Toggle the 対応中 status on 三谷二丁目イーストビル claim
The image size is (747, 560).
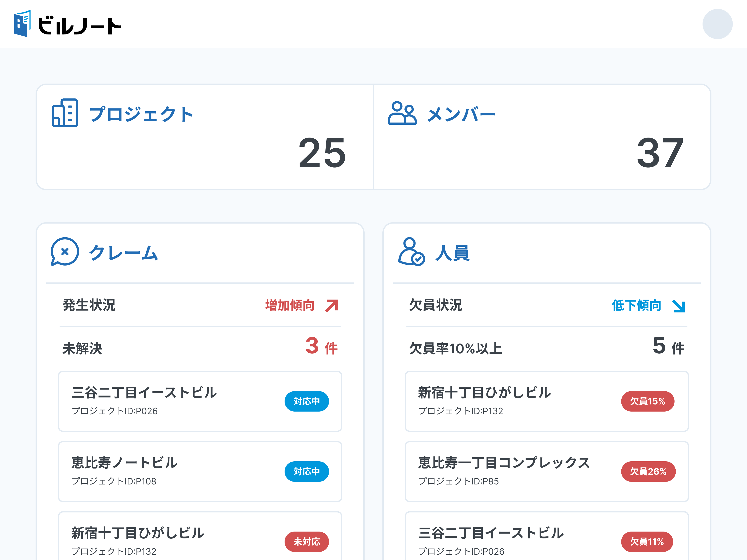click(307, 401)
